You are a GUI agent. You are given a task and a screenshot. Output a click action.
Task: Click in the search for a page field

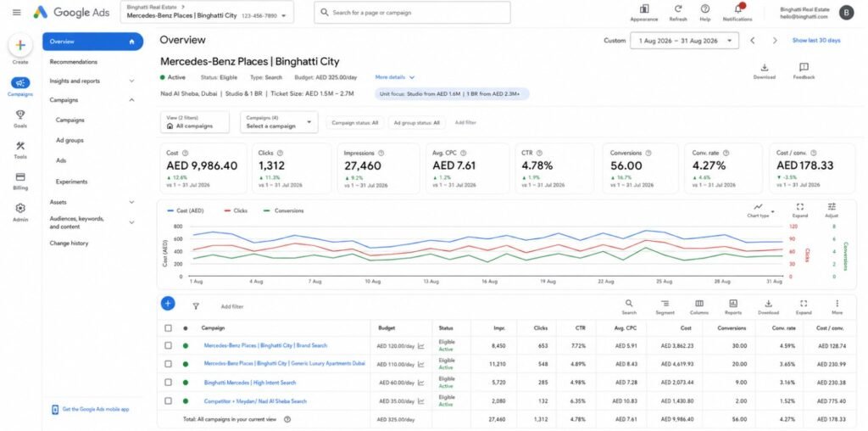[x=413, y=12]
